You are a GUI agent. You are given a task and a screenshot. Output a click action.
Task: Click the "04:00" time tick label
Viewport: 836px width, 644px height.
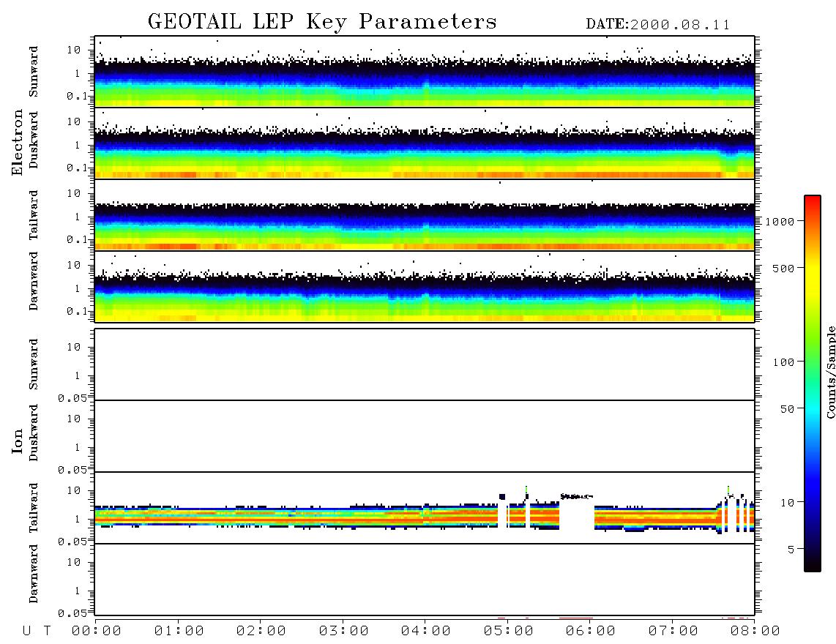click(426, 631)
